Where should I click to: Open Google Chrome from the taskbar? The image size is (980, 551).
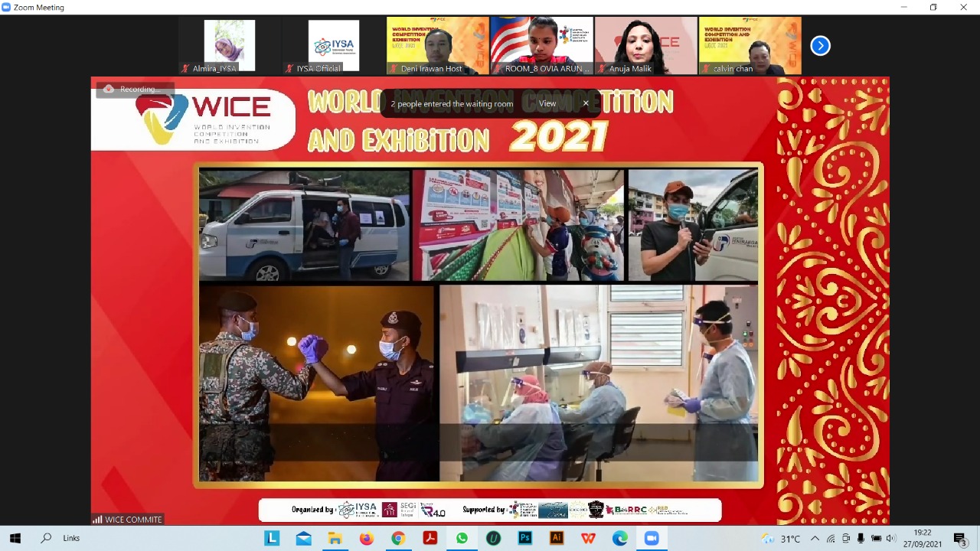click(398, 538)
